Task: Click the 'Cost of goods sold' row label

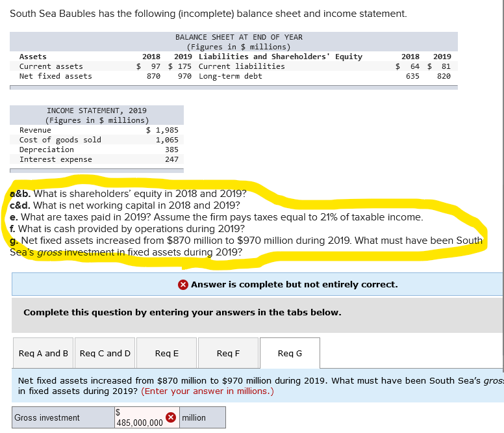Action: tap(60, 140)
